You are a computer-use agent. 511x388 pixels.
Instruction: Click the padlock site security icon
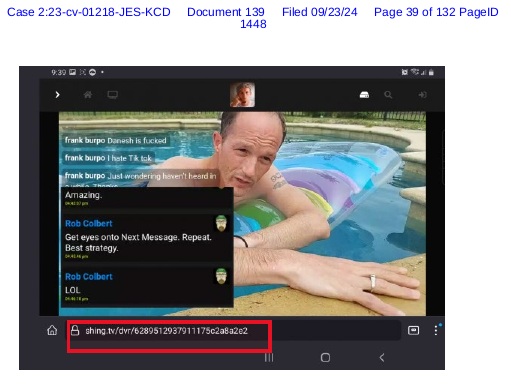pos(75,331)
